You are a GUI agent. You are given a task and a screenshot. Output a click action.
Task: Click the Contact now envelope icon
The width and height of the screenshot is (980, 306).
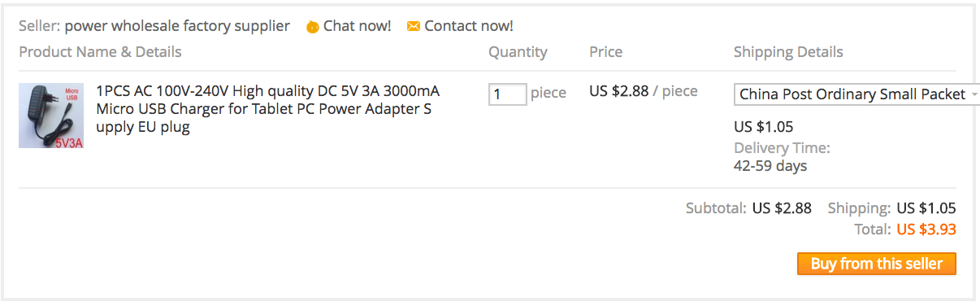tap(414, 27)
